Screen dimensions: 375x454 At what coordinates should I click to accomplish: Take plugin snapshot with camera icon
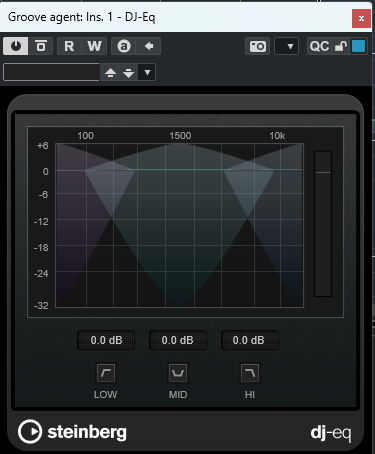point(258,46)
